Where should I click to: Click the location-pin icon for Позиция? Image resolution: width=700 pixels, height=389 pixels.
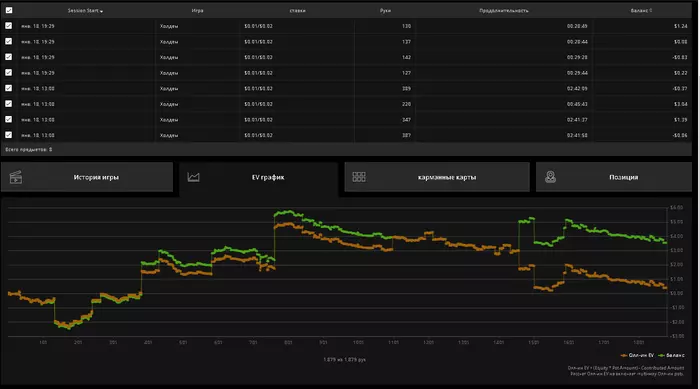(x=550, y=177)
